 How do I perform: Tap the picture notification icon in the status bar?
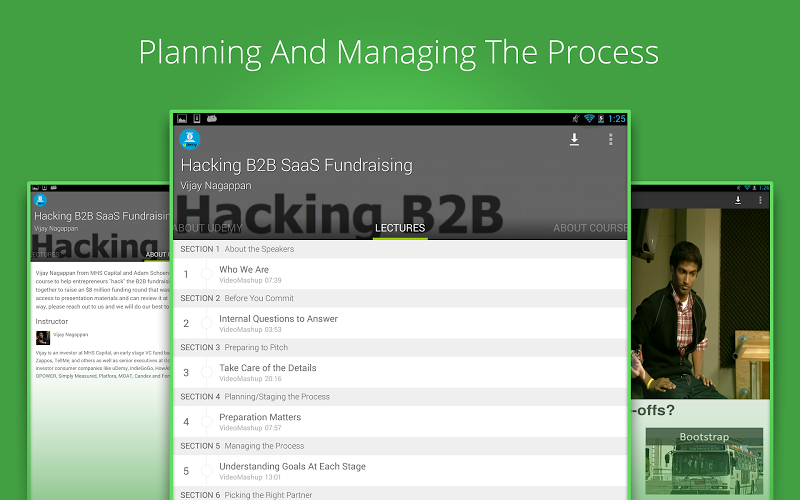pyautogui.click(x=183, y=118)
